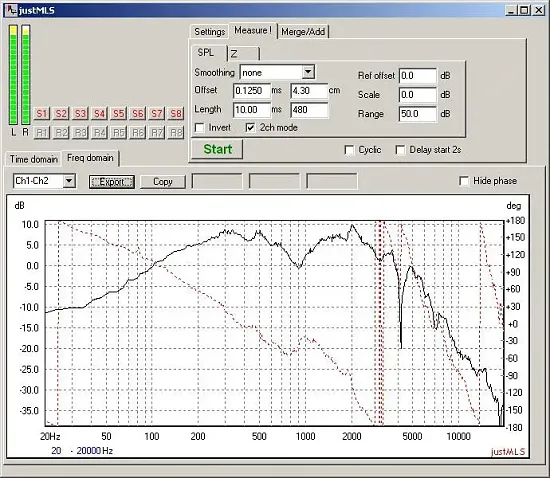The image size is (550, 478).
Task: Switch to the Time domain tab
Action: 34,159
